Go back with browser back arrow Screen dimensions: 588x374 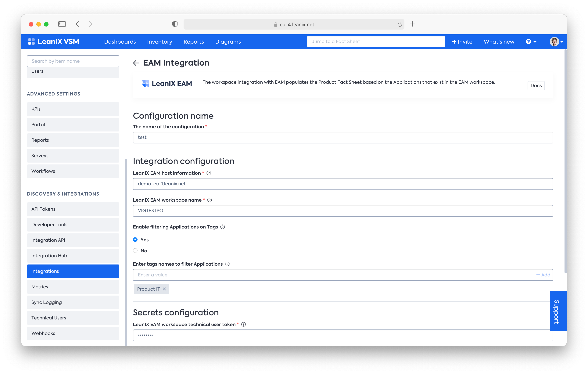(77, 24)
